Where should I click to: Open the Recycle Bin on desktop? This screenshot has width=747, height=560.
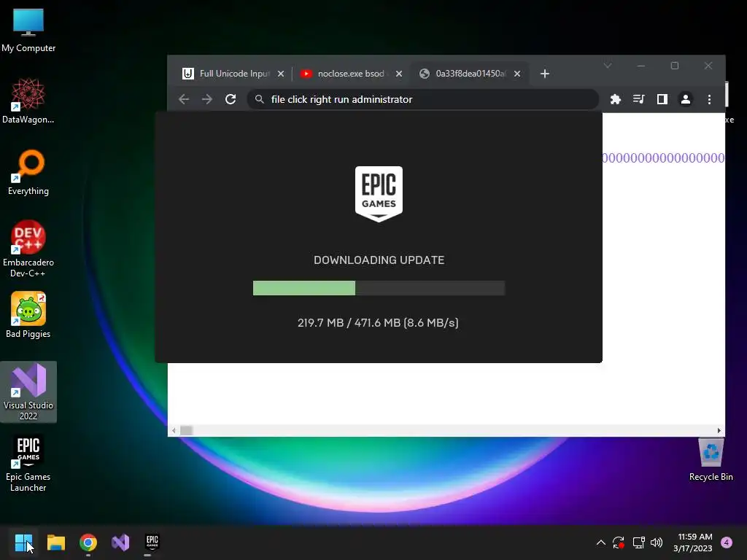(711, 459)
